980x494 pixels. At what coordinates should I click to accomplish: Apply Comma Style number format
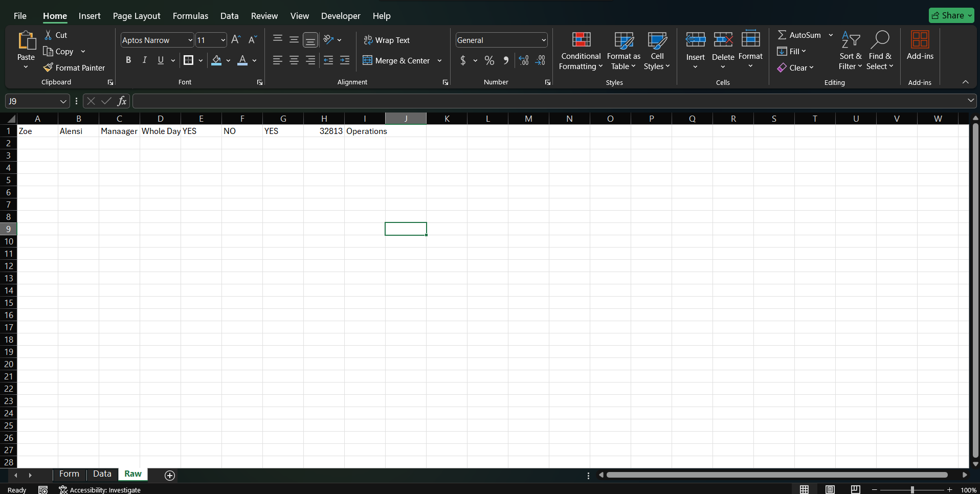pyautogui.click(x=506, y=60)
